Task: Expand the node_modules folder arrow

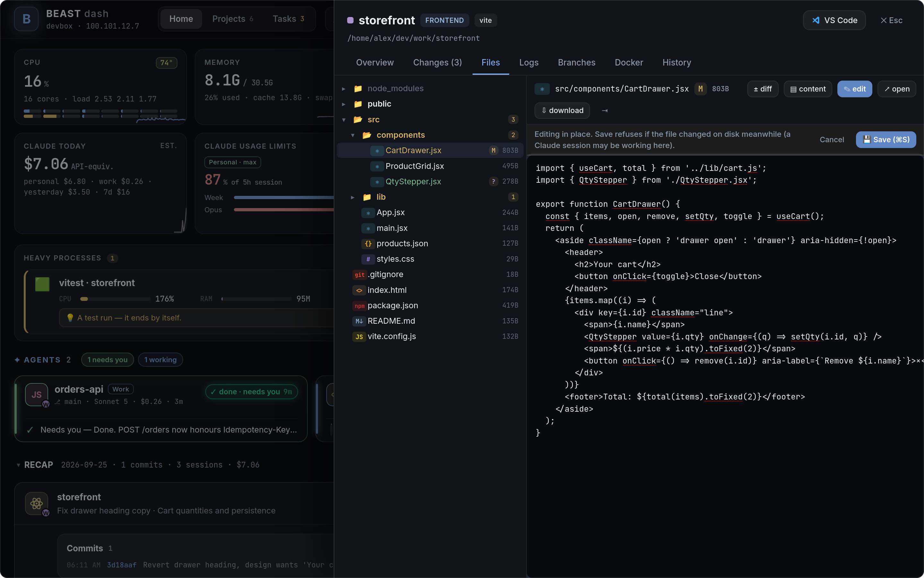Action: point(344,89)
